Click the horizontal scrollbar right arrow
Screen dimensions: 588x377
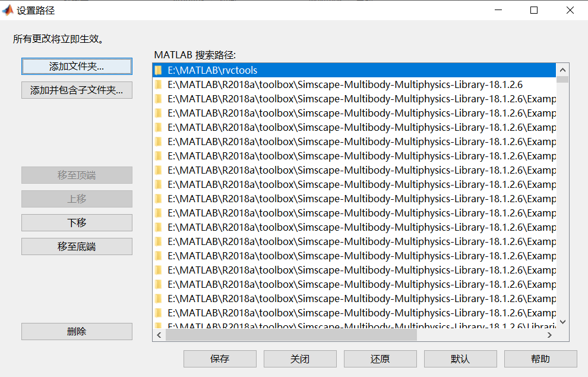pyautogui.click(x=550, y=335)
